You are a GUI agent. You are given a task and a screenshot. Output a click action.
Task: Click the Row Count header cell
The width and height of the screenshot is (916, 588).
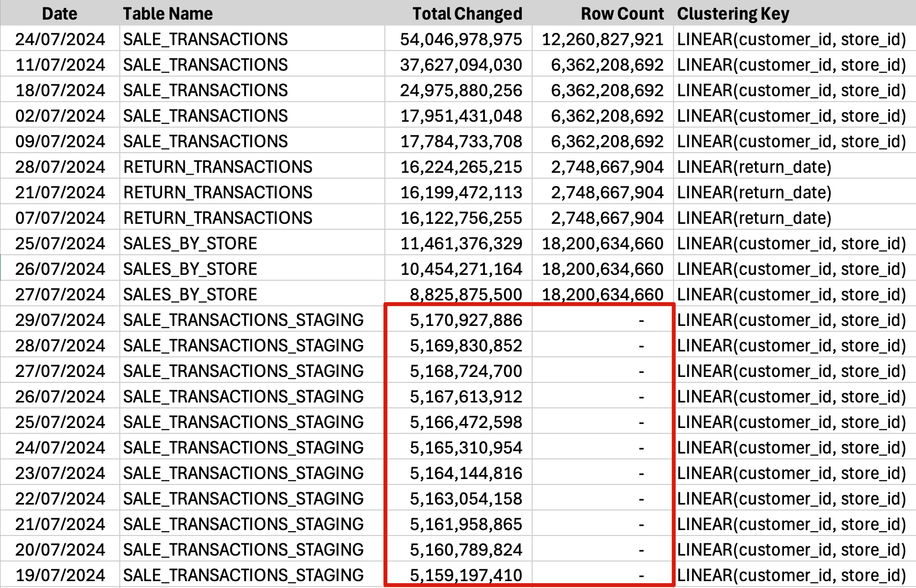click(x=603, y=13)
